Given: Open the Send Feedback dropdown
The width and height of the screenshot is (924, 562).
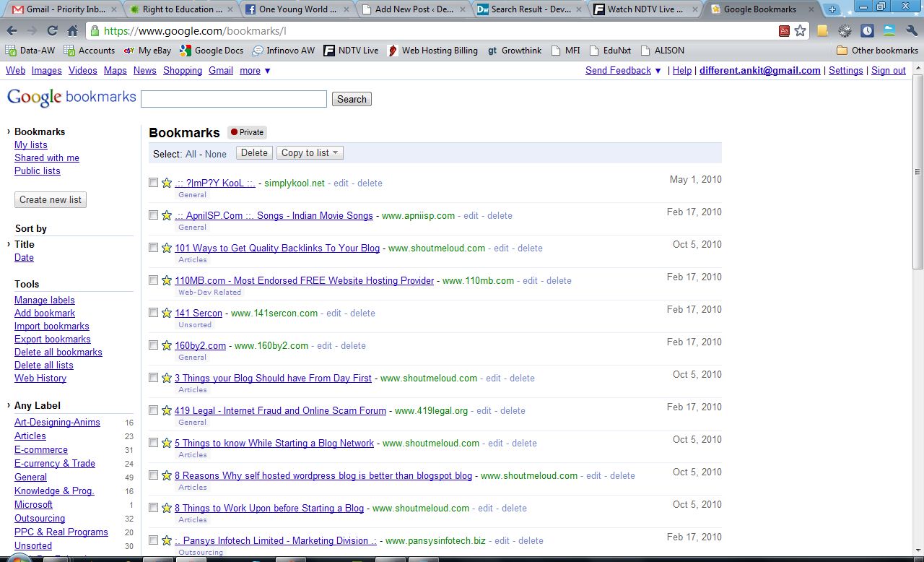Looking at the screenshot, I should coord(624,71).
